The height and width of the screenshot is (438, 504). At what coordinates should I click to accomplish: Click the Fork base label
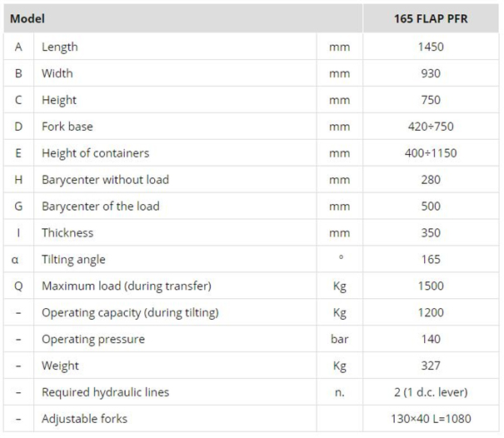pos(67,127)
